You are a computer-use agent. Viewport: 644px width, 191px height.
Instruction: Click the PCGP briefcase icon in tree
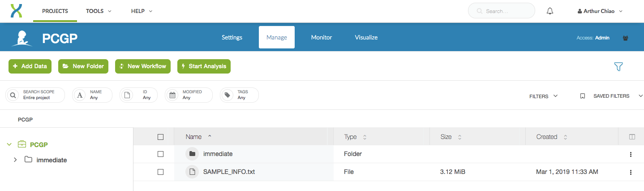pos(21,144)
